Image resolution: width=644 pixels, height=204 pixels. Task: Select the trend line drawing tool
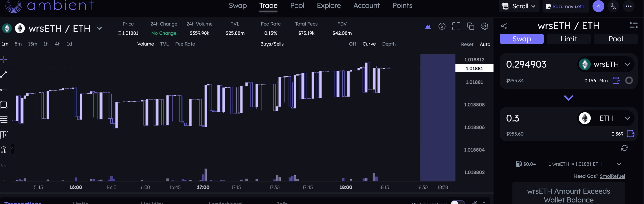coord(4,75)
